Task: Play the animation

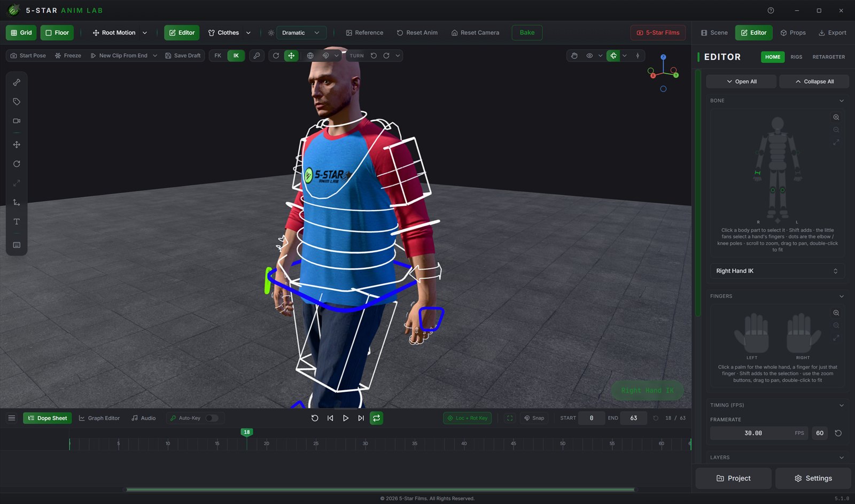Action: point(346,418)
